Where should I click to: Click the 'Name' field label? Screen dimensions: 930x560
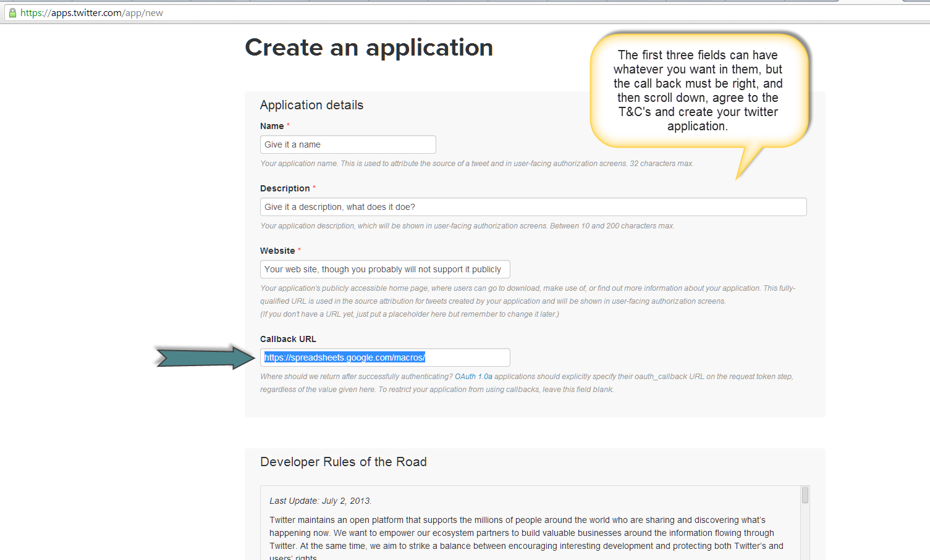(x=272, y=126)
